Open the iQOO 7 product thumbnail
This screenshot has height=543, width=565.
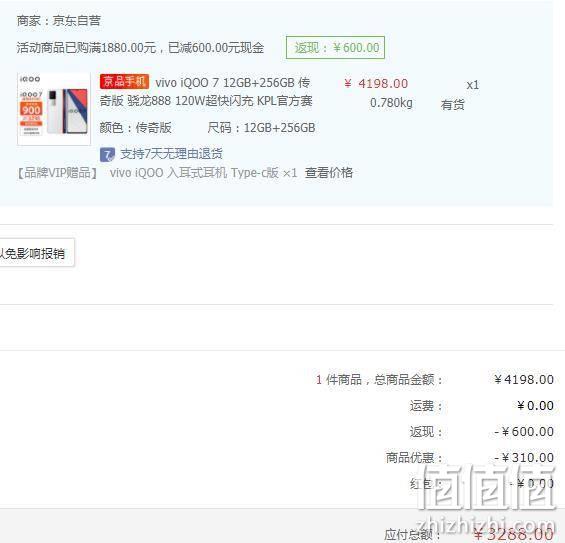[54, 109]
